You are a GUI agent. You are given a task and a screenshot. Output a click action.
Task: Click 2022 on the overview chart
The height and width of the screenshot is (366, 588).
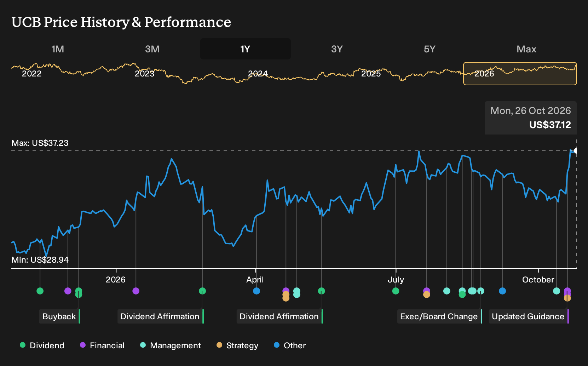click(32, 74)
